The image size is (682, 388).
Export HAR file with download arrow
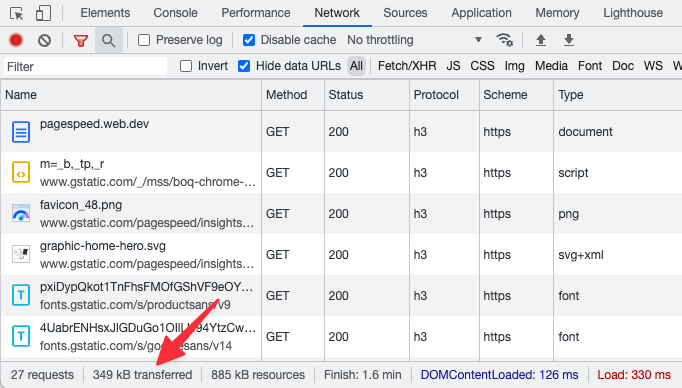[568, 40]
